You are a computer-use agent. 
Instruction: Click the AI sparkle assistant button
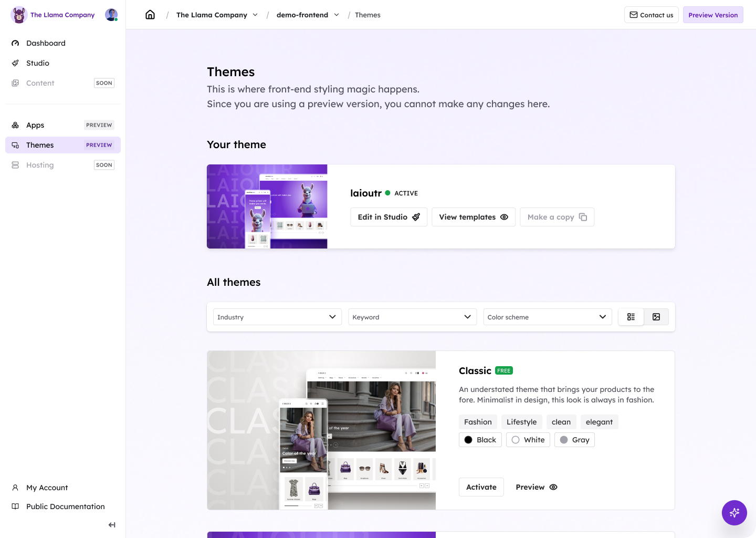tap(734, 513)
